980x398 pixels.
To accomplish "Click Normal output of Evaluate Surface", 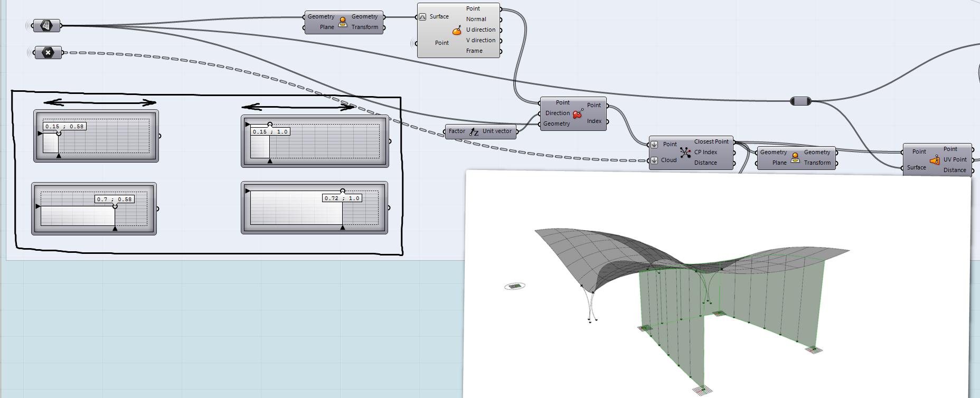I will [476, 20].
